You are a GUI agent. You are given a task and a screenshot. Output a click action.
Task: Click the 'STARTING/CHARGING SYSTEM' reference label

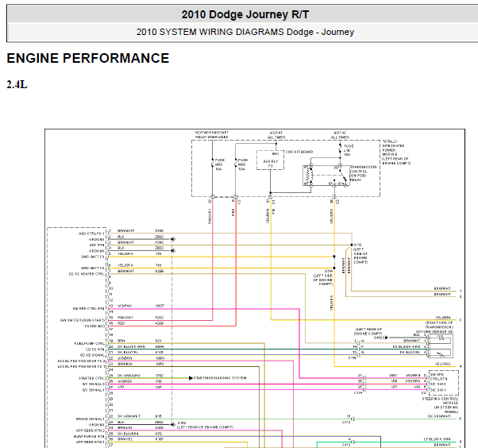click(220, 378)
